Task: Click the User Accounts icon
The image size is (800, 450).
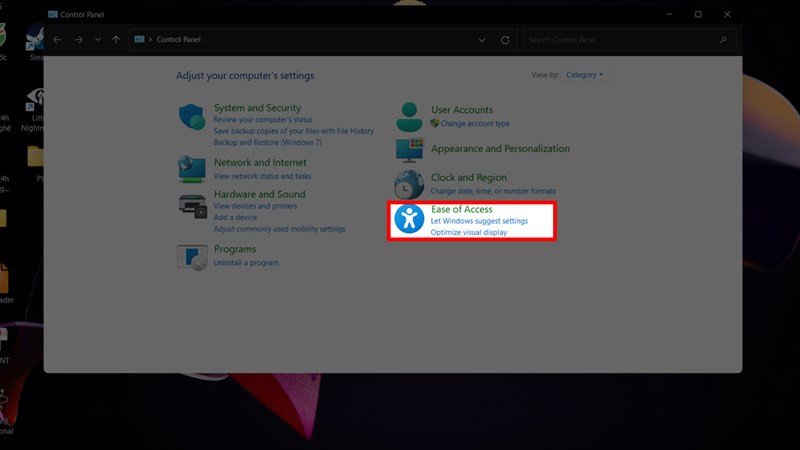Action: pos(409,116)
